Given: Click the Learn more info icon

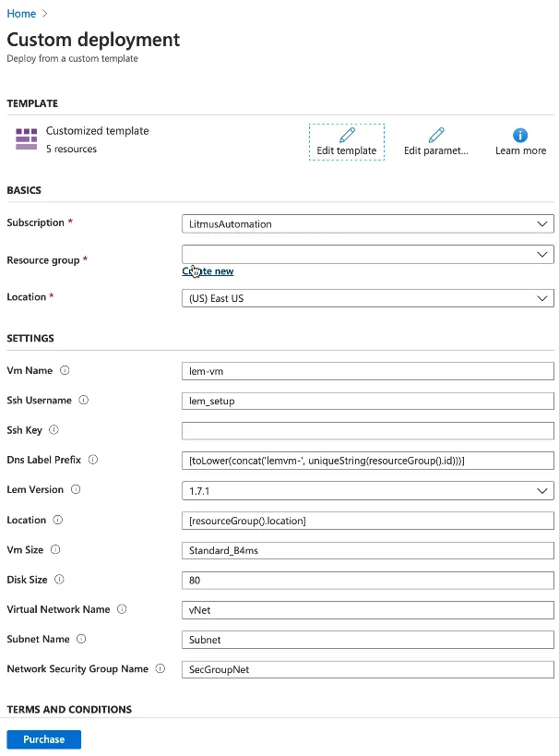Looking at the screenshot, I should point(520,135).
